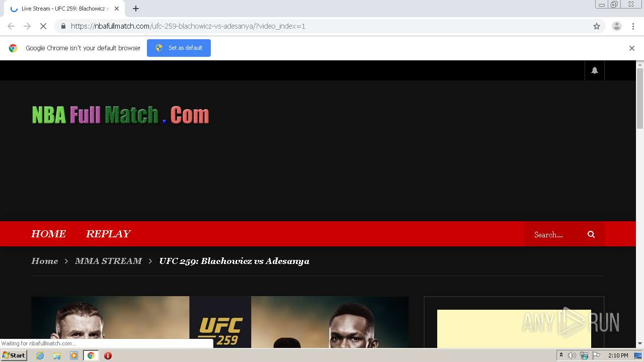Image resolution: width=644 pixels, height=362 pixels.
Task: Dismiss the default browser notification bar
Action: [x=632, y=48]
